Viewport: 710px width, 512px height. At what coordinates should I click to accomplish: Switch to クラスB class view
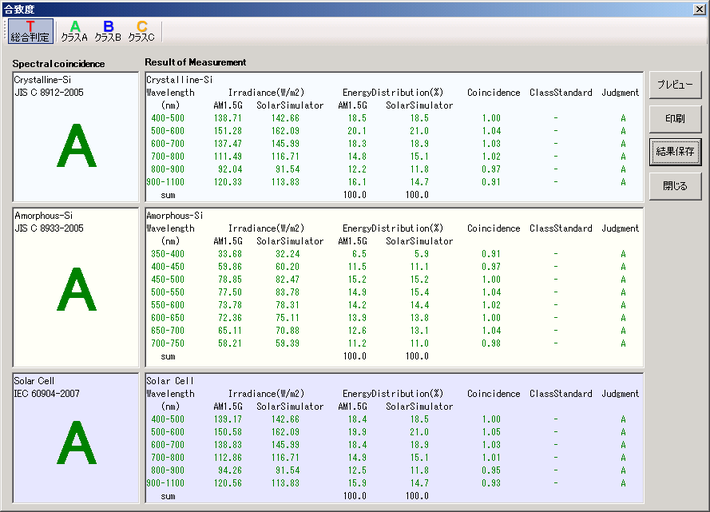click(x=108, y=31)
